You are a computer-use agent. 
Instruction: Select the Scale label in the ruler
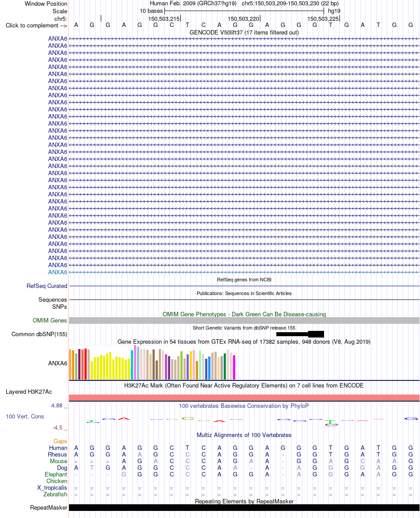(60, 11)
